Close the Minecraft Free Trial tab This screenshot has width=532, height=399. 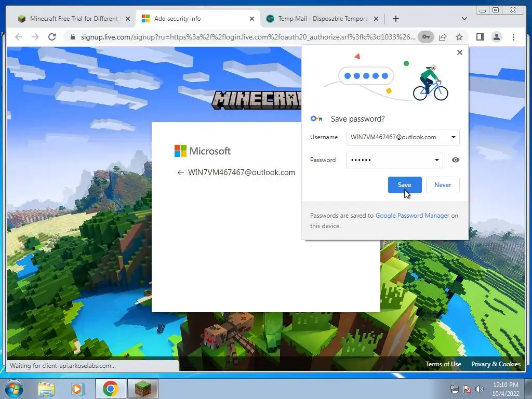pos(128,19)
